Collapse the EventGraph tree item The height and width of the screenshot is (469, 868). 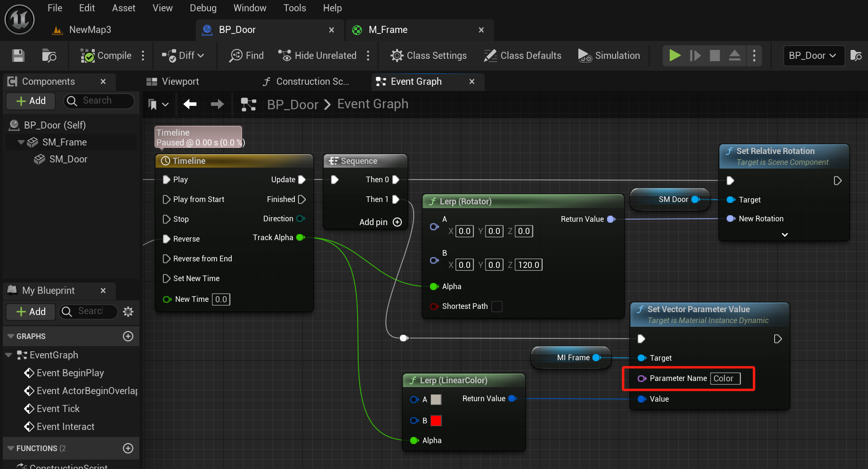[x=8, y=355]
